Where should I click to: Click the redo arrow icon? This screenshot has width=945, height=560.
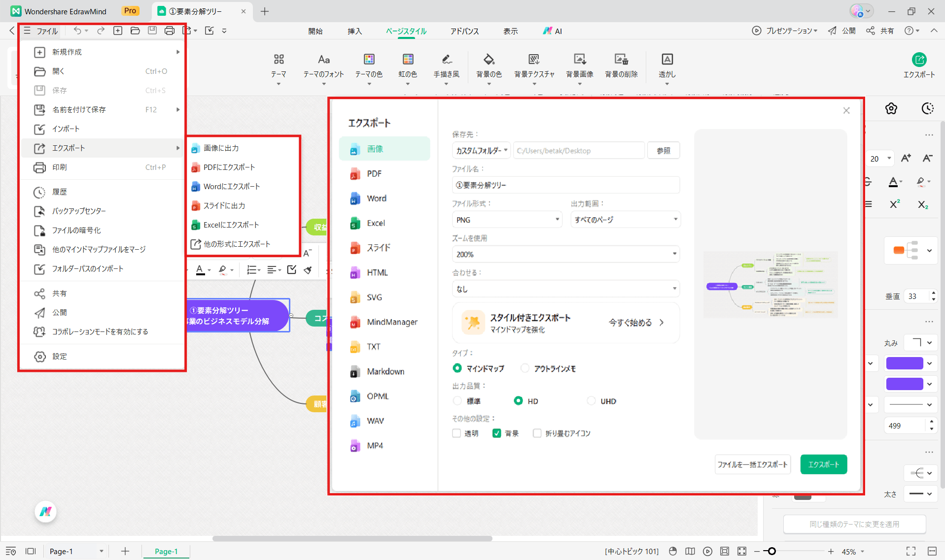click(101, 31)
